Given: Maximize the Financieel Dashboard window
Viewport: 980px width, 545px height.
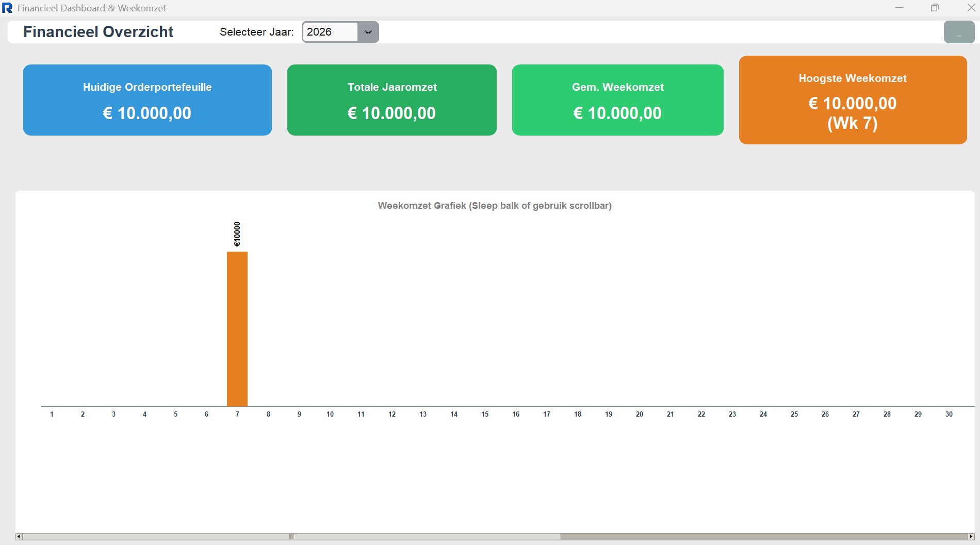Looking at the screenshot, I should tap(935, 8).
